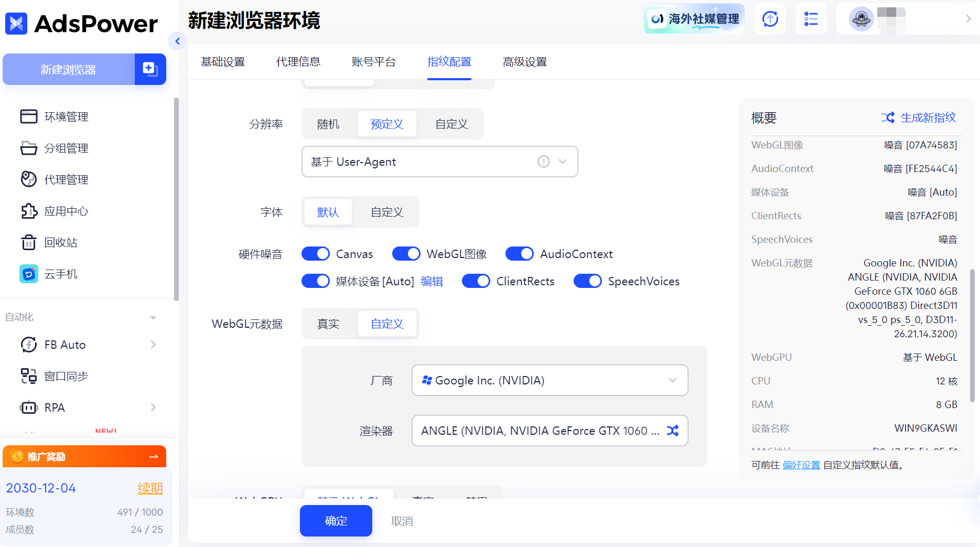This screenshot has width=980, height=547.
Task: Disable the SpeechVoices toggle
Action: click(x=587, y=281)
